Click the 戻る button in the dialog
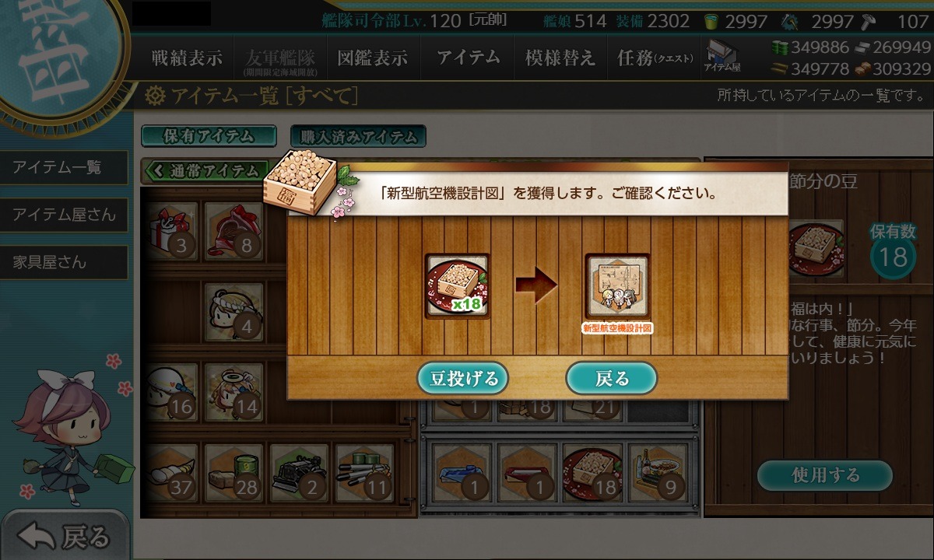The width and height of the screenshot is (934, 560). pyautogui.click(x=612, y=379)
